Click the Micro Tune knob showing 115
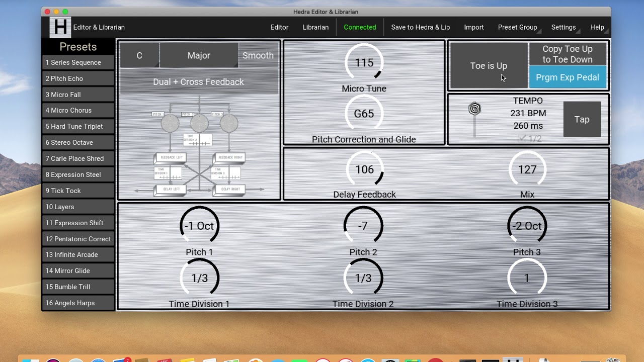This screenshot has width=644, height=362. click(364, 63)
